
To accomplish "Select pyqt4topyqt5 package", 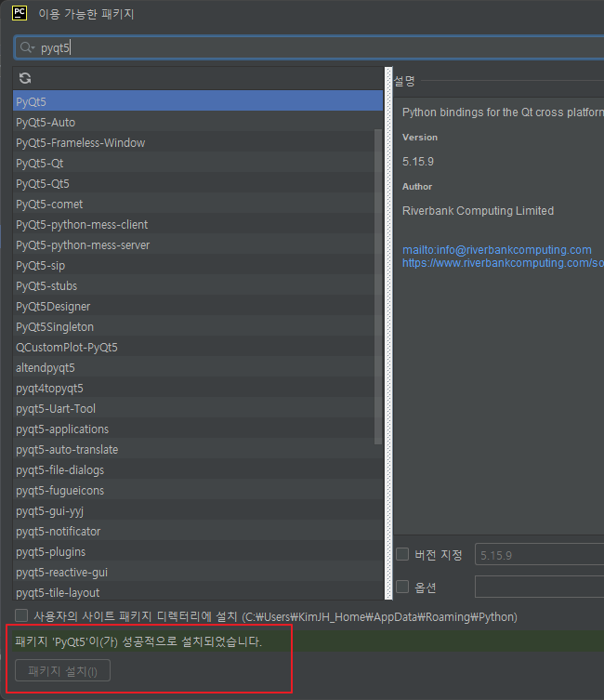I will point(198,389).
